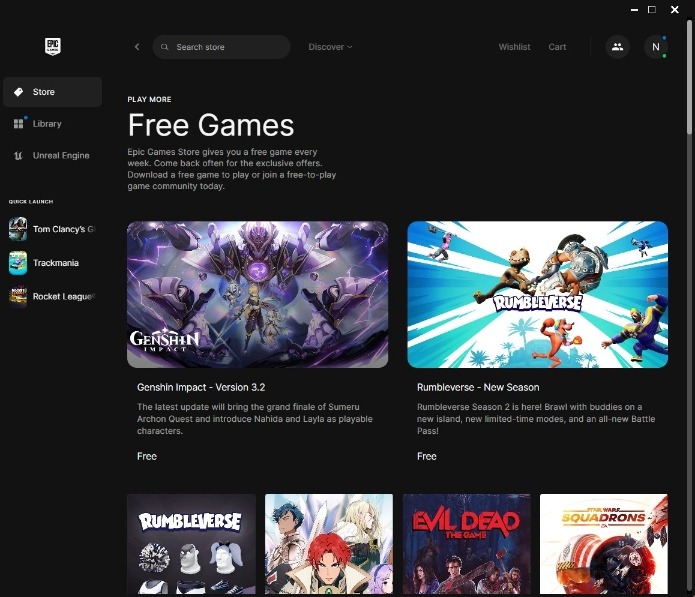The width and height of the screenshot is (695, 597).
Task: Open Library in the sidebar
Action: click(x=52, y=124)
